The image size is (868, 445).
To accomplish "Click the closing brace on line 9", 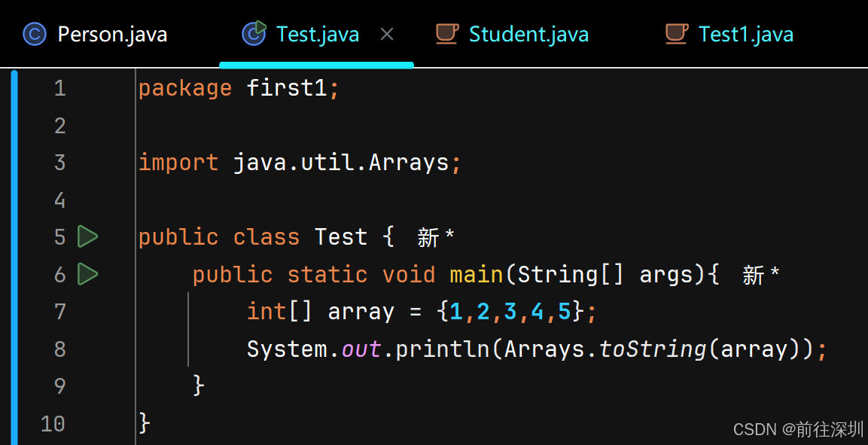I will click(198, 386).
